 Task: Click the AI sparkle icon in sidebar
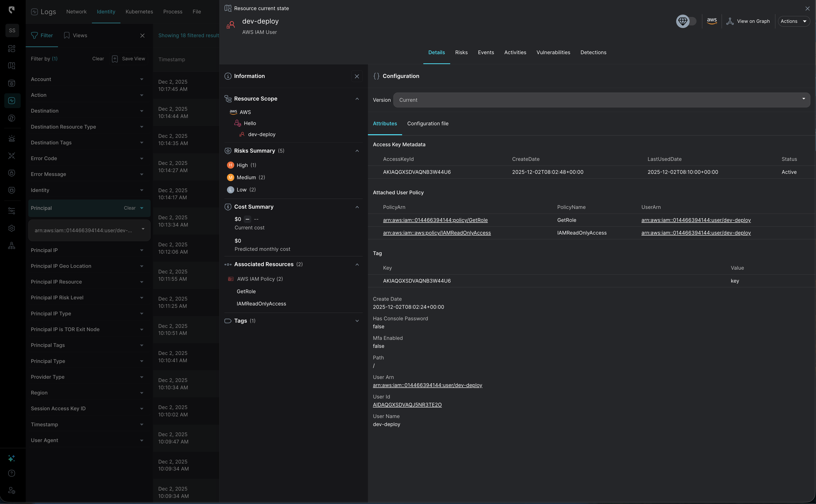pos(12,459)
